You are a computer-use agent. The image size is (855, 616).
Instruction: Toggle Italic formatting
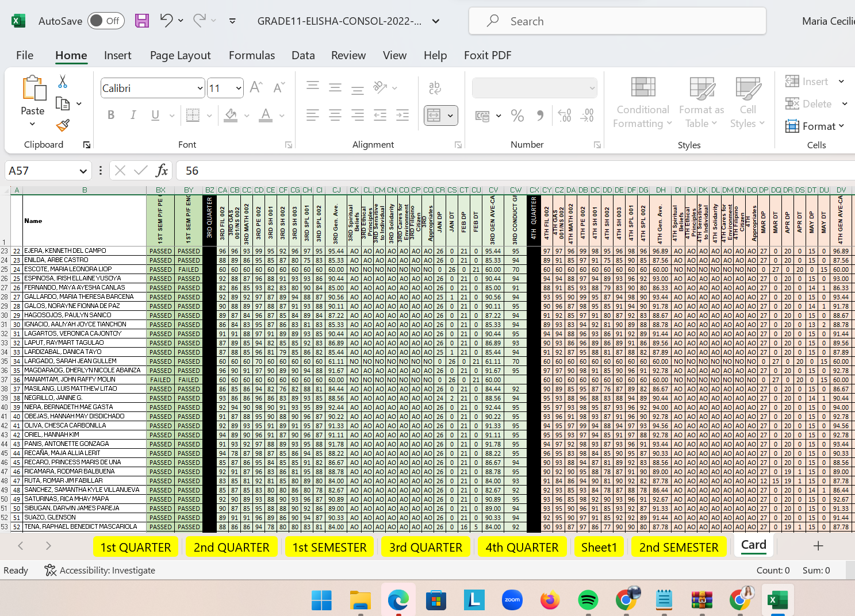point(133,115)
